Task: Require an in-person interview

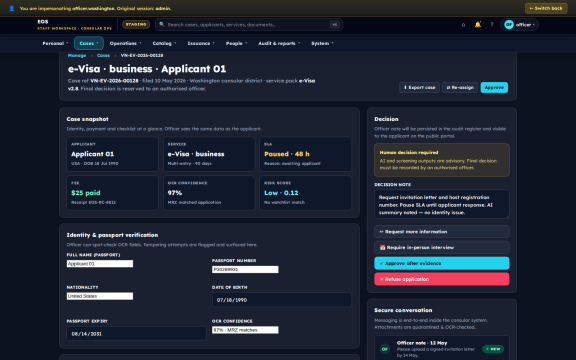Action: pyautogui.click(x=442, y=248)
